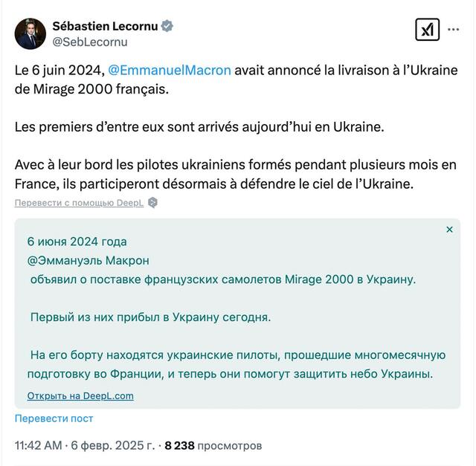This screenshot has width=476, height=466.
Task: Open the @EmmanuelMacron mention link
Action: coord(170,71)
